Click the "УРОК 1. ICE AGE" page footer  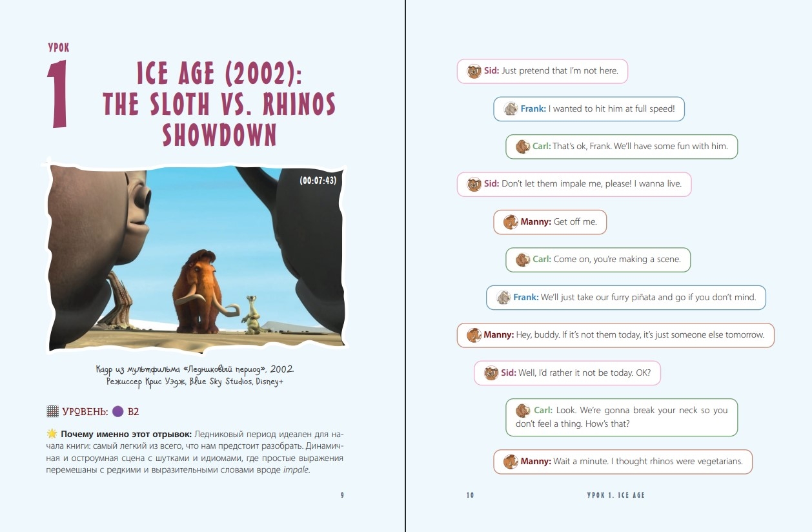tap(616, 495)
